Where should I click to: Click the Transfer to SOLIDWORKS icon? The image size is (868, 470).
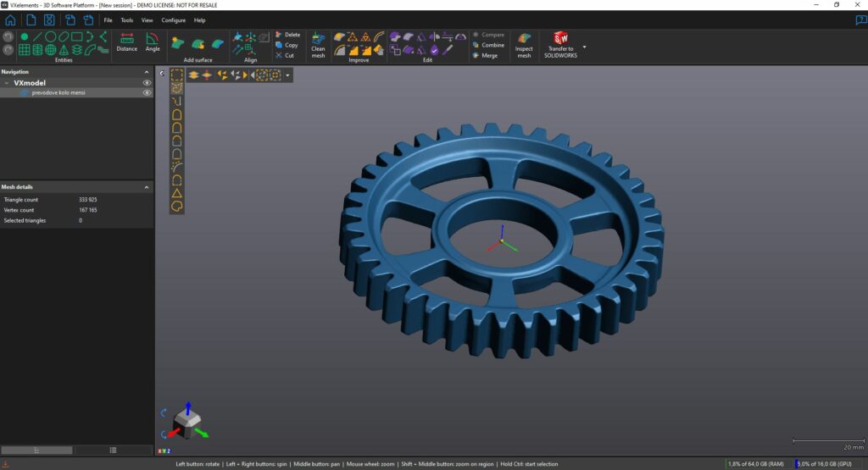(560, 39)
